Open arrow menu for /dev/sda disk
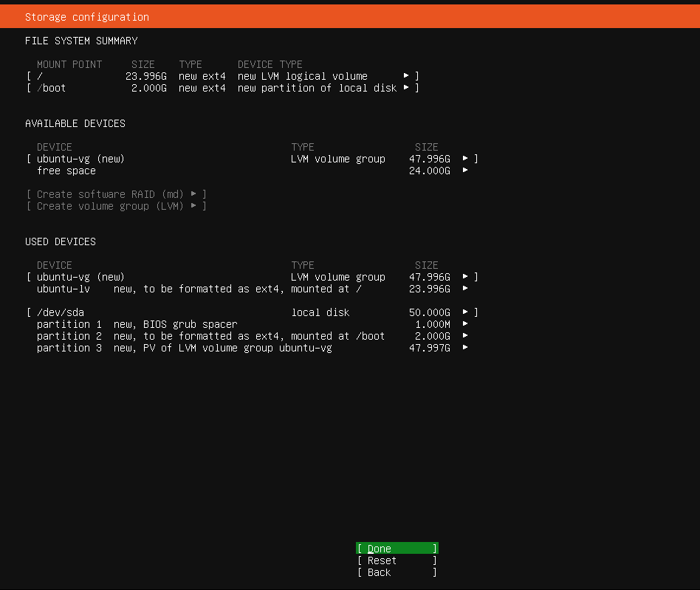The width and height of the screenshot is (700, 590). coord(465,312)
